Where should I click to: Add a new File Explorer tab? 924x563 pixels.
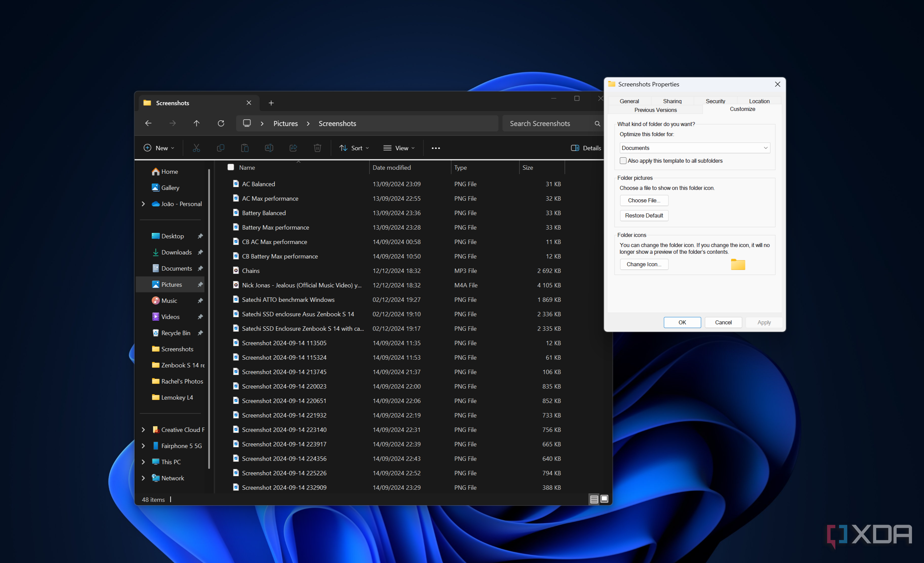[271, 103]
